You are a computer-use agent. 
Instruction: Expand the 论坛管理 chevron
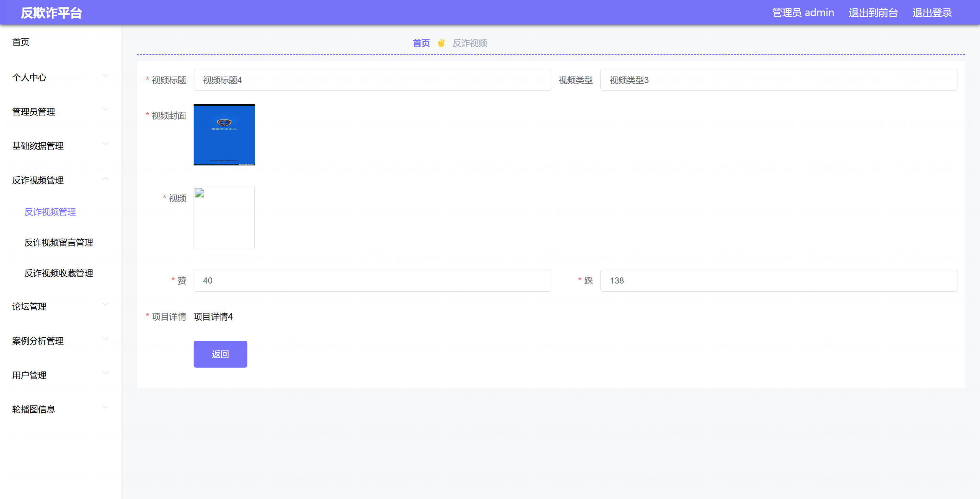click(105, 305)
